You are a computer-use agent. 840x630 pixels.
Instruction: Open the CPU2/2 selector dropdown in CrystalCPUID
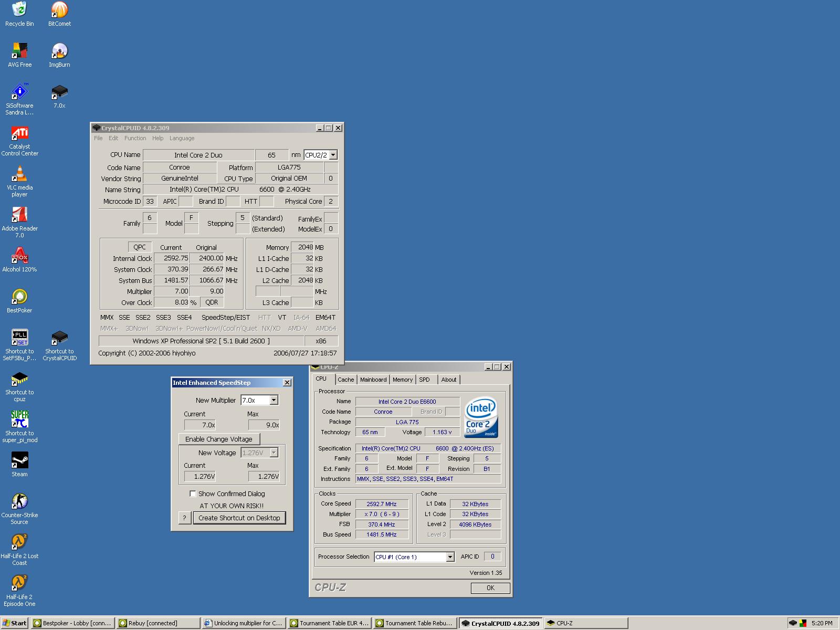333,155
